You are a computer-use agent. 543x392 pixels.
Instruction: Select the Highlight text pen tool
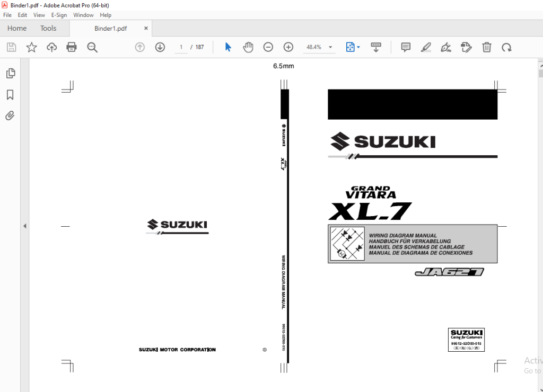[x=426, y=47]
